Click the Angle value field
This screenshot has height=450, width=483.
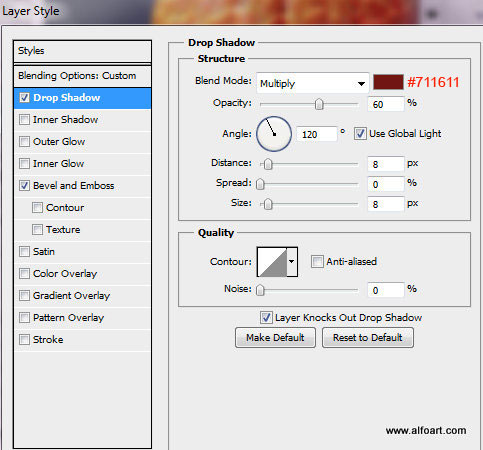[x=317, y=134]
